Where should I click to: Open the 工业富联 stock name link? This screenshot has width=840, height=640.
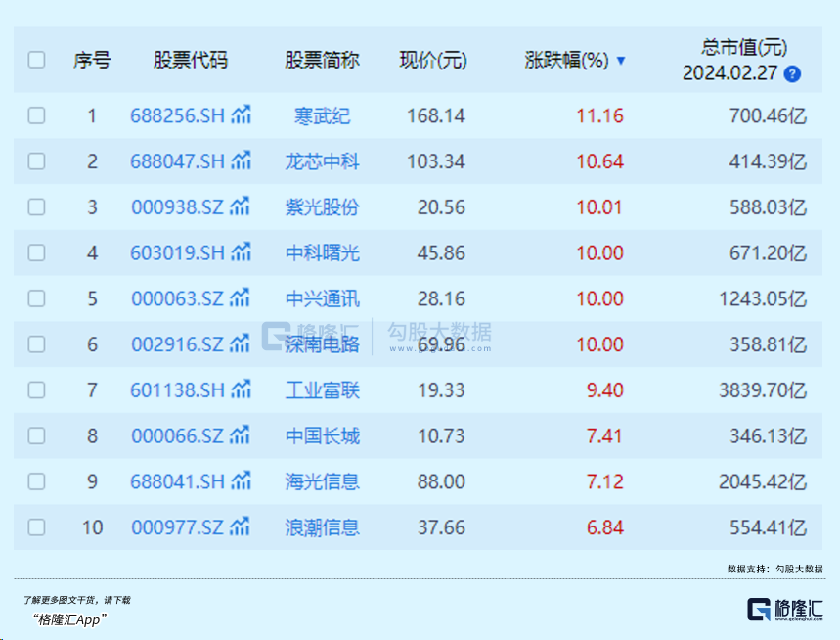[322, 390]
